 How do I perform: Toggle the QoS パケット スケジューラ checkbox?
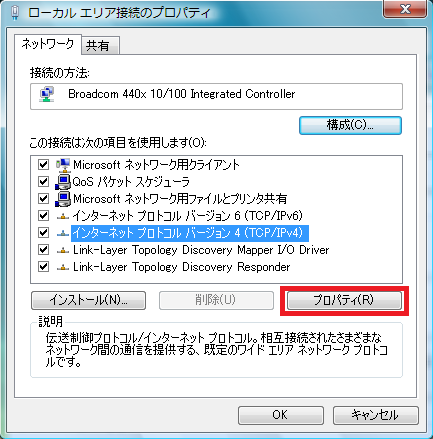click(43, 182)
